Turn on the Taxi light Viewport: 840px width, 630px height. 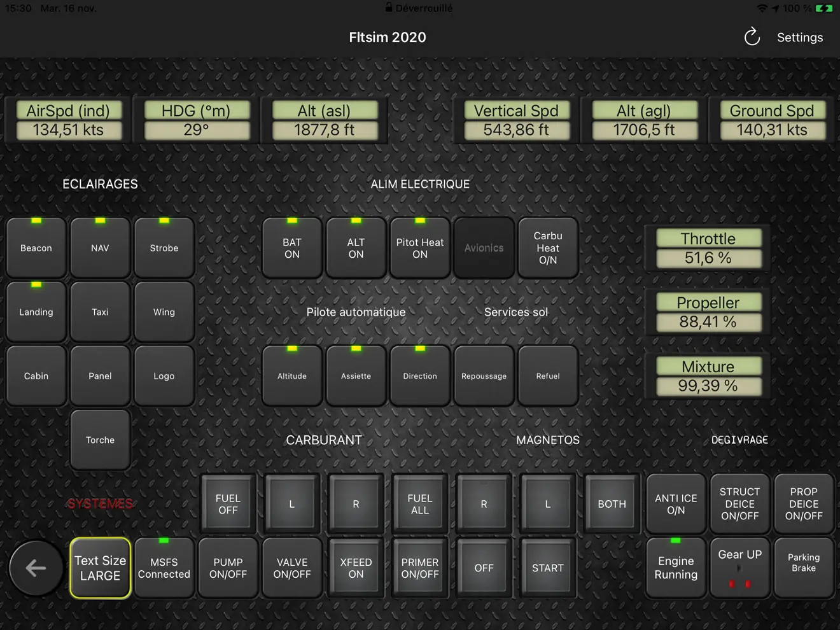pos(100,312)
